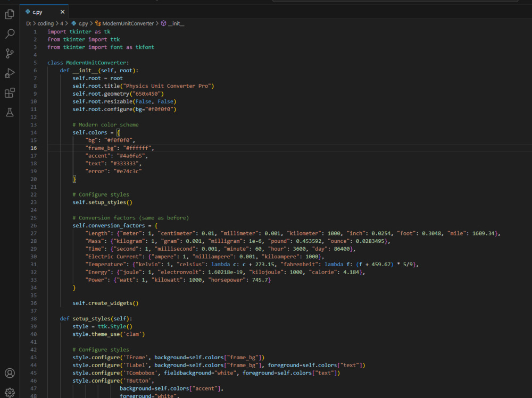Click the closing brace on line 20
The image size is (532, 398).
coord(74,179)
